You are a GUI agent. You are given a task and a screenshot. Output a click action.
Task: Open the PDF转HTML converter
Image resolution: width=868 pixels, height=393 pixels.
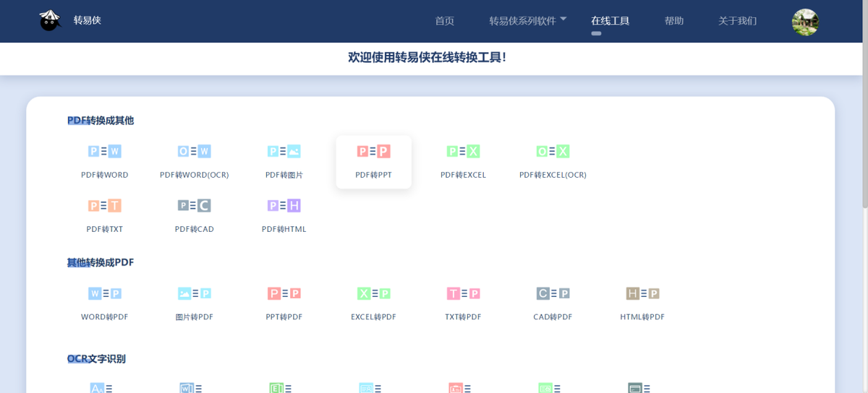pos(284,216)
